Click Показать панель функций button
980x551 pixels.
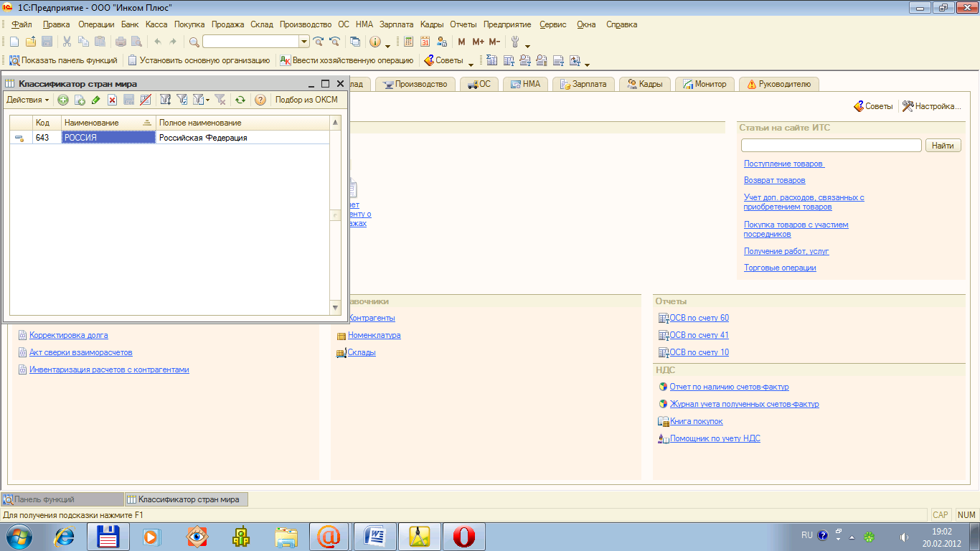click(63, 60)
